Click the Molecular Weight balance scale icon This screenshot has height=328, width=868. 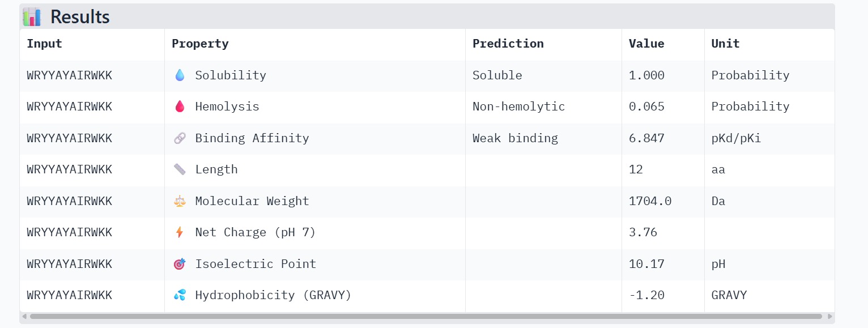coord(180,201)
